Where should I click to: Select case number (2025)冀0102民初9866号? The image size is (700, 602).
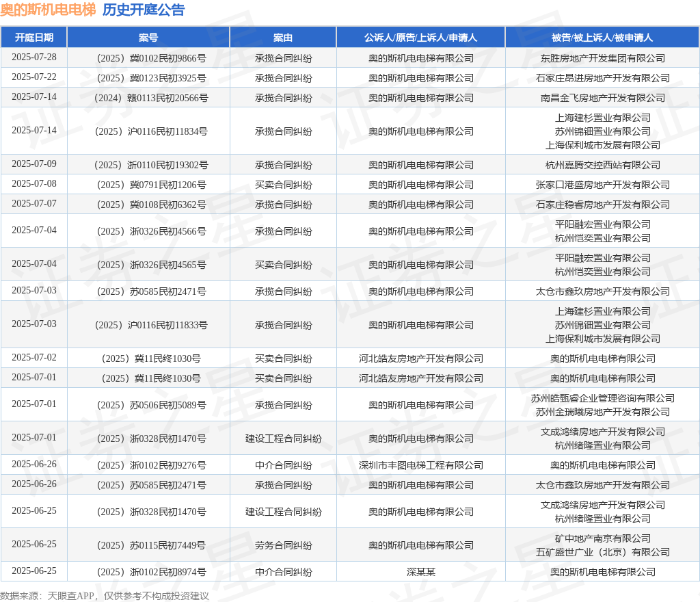tap(151, 59)
